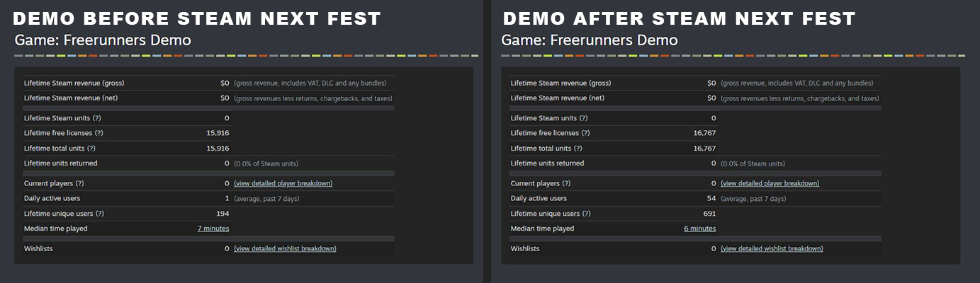980x283 pixels.
Task: Click the Game: Freerunners Demo title under the after-fest heading
Action: point(590,40)
